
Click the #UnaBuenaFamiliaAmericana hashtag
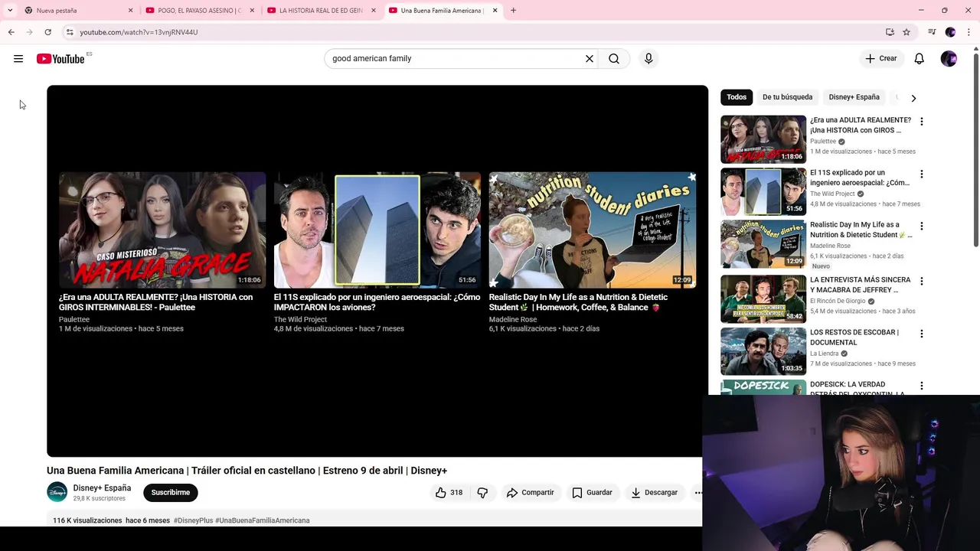coord(263,520)
